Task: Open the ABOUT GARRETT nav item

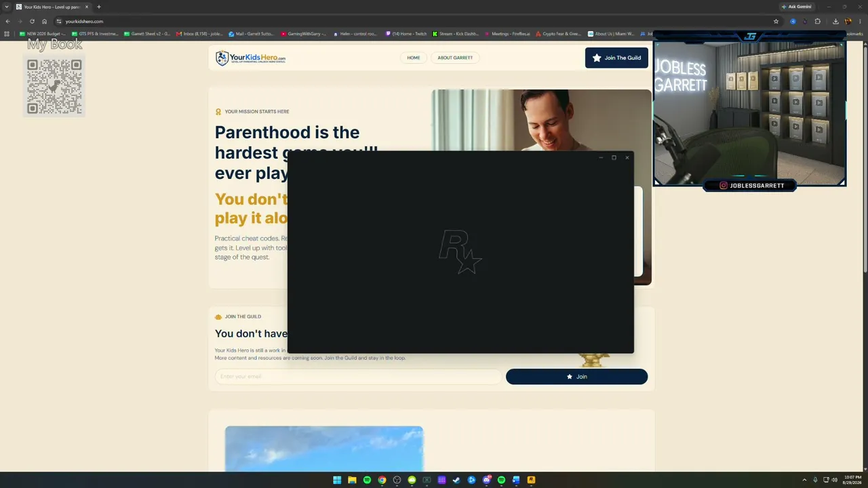Action: 455,58
